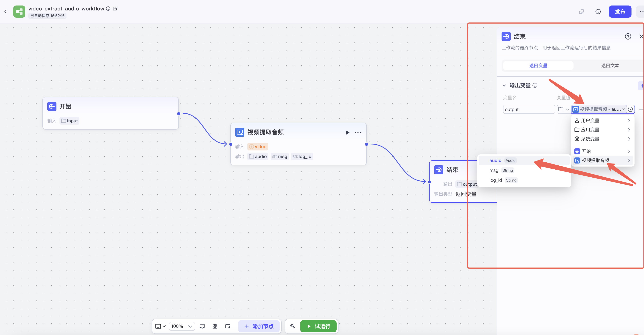Click output connector dot of 开始 node
This screenshot has height=335, width=644.
tap(178, 114)
